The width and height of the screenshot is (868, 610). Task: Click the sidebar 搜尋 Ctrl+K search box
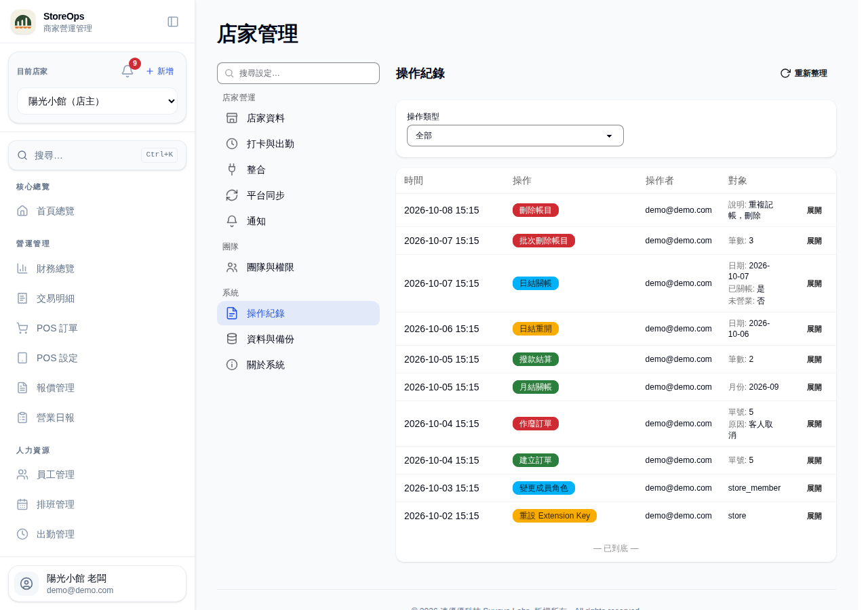97,155
